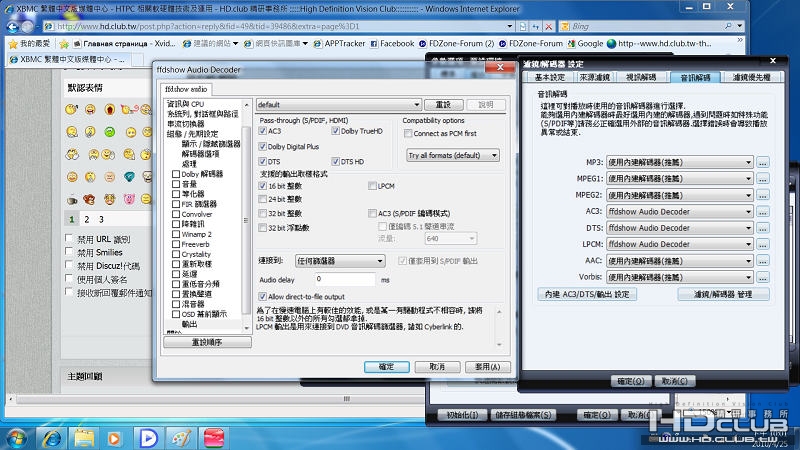The width and height of the screenshot is (800, 450).
Task: Toggle Dolby Digital Plus checkbox
Action: click(x=262, y=146)
